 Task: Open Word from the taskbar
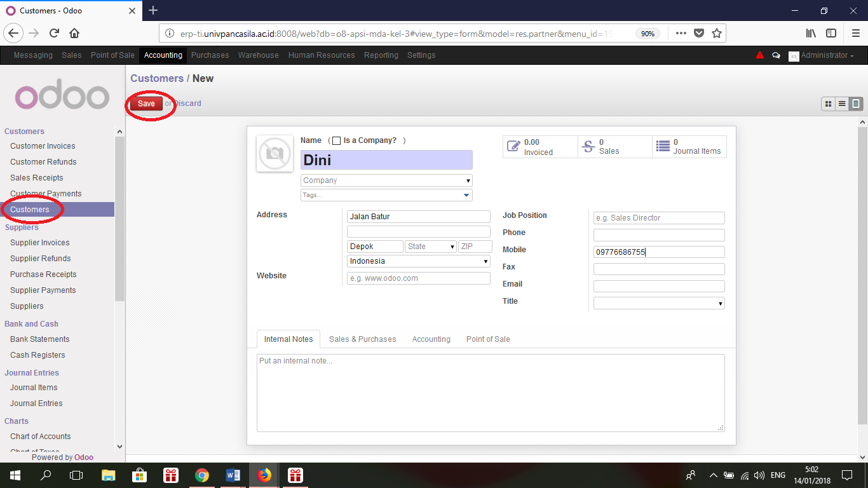[233, 475]
